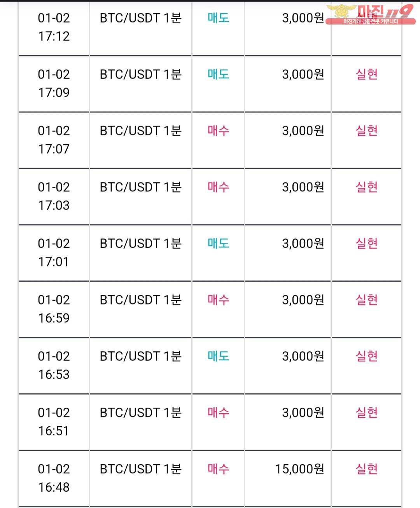The width and height of the screenshot is (420, 508).
Task: Click the 01-02 17:12 date cell
Action: tap(54, 27)
